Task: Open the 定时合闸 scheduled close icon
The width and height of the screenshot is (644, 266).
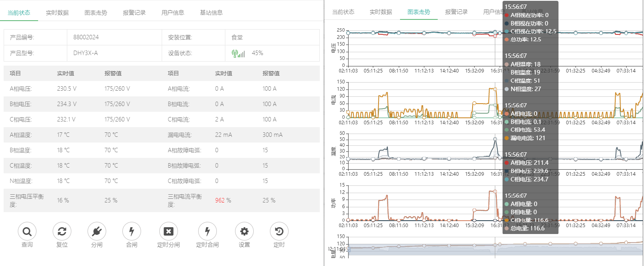Action: coord(208,232)
